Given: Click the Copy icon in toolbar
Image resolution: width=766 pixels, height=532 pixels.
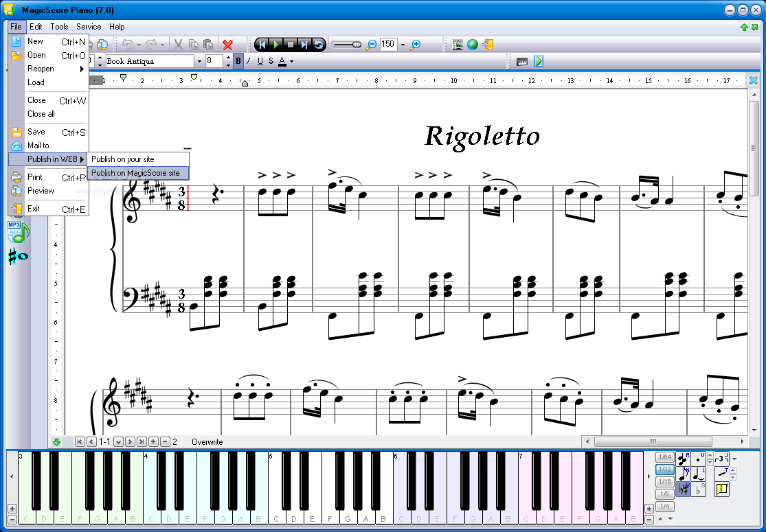Looking at the screenshot, I should tap(194, 45).
